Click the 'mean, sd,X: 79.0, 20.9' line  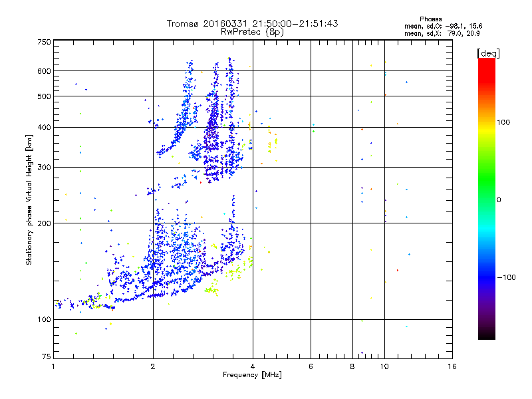442,33
